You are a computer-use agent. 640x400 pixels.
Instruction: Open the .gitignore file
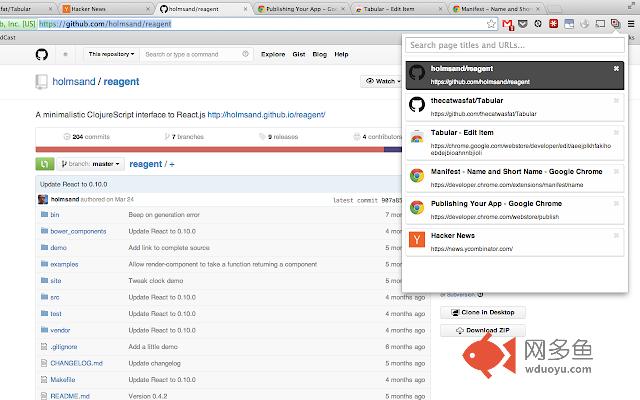[x=64, y=347]
